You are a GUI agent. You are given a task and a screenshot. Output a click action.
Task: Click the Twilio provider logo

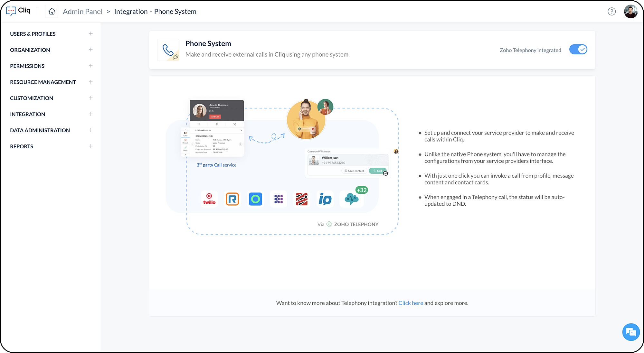(209, 199)
